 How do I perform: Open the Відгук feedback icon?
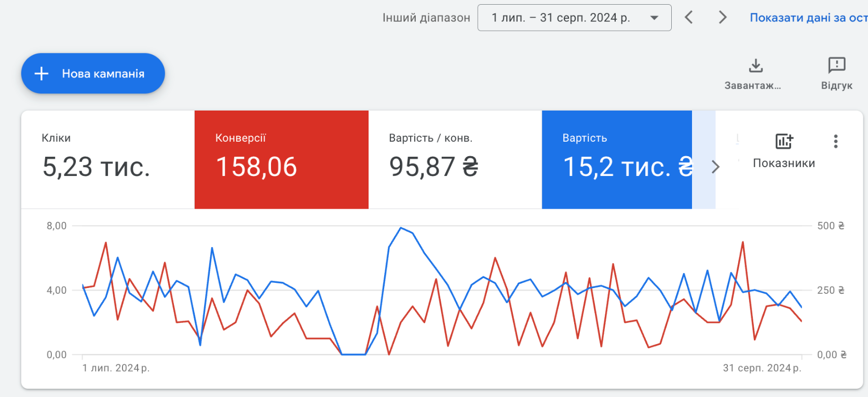tap(836, 65)
